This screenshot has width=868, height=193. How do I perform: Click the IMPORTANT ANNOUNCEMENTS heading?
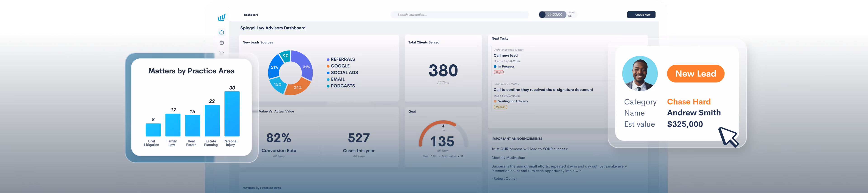pyautogui.click(x=517, y=139)
